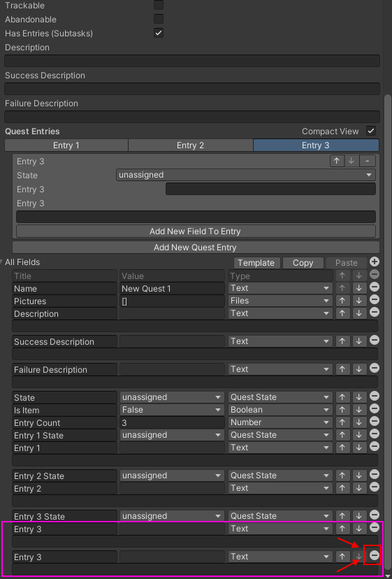
Task: Delete the Entry Count field
Action: pos(375,422)
